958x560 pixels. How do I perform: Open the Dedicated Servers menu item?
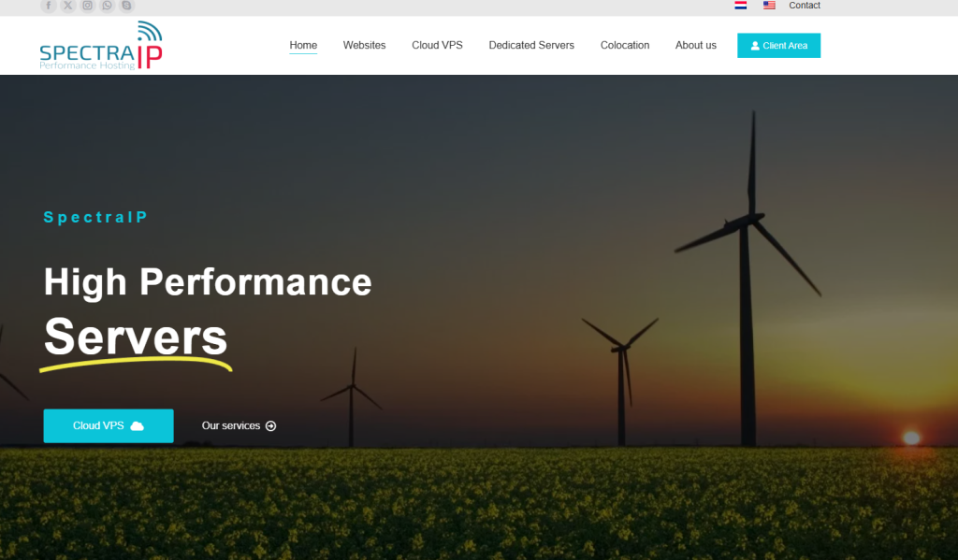point(531,45)
